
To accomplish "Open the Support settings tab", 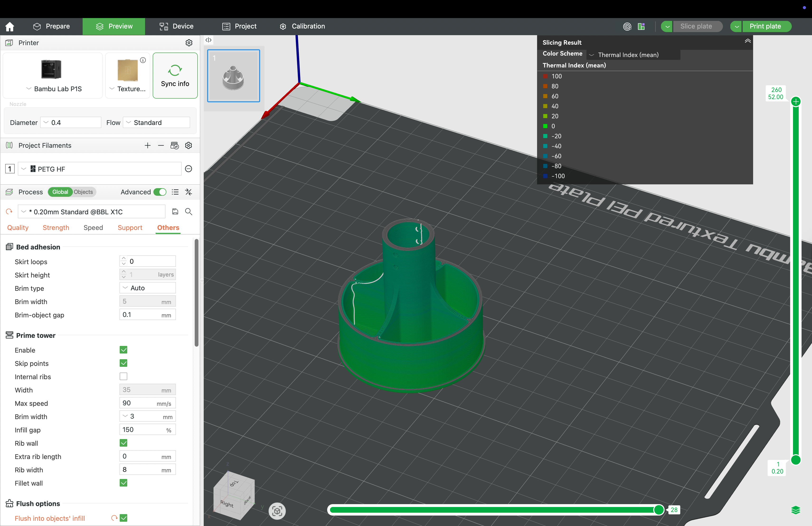I will tap(130, 228).
